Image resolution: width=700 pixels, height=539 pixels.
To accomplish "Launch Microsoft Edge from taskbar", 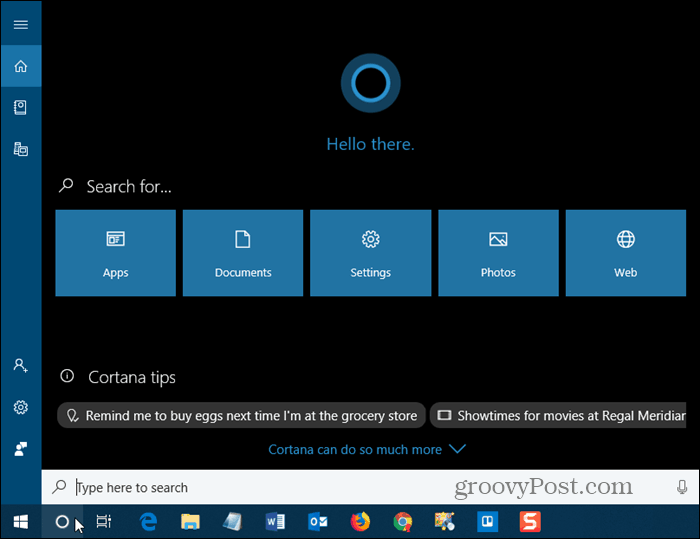I will (x=148, y=522).
